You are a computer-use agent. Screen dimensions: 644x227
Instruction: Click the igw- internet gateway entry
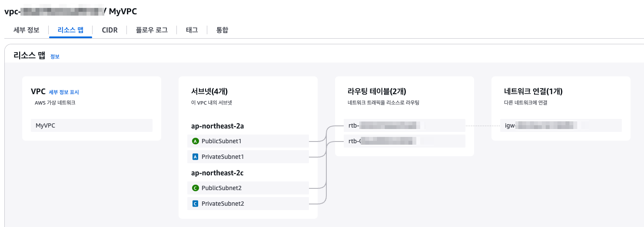click(561, 125)
